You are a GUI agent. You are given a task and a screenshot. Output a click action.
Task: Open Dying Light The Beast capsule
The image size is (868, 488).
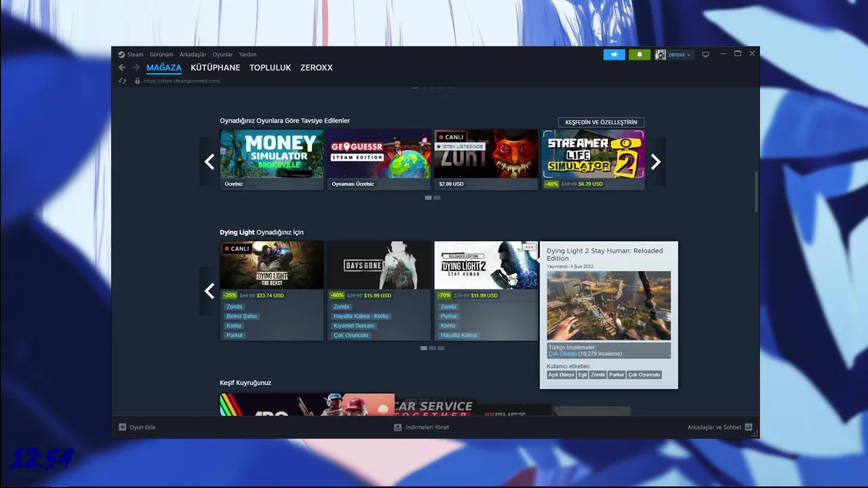click(x=272, y=265)
